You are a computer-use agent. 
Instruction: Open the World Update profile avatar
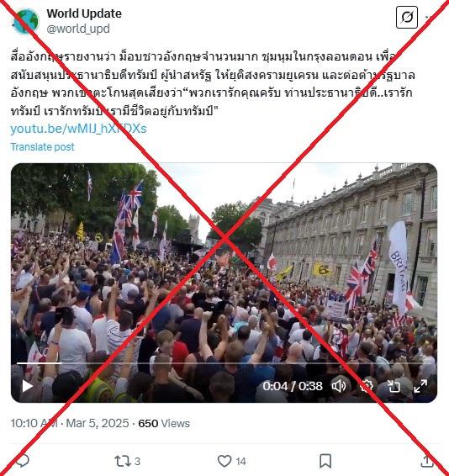(25, 22)
